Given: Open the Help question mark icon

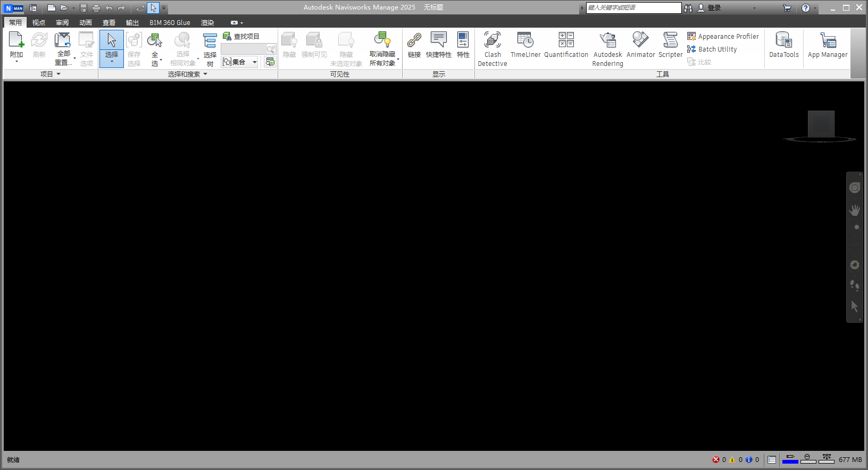Looking at the screenshot, I should point(806,8).
